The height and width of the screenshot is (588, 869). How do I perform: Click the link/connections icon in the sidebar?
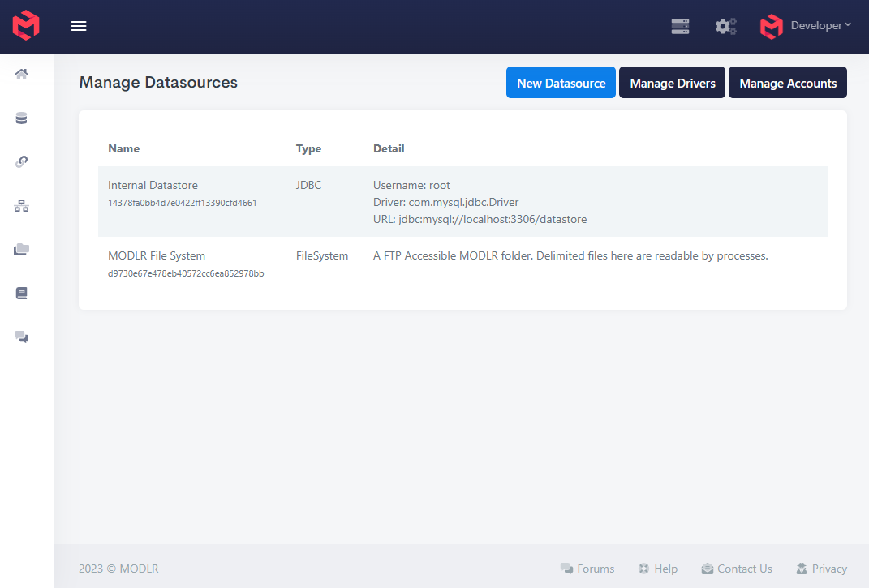(x=21, y=161)
